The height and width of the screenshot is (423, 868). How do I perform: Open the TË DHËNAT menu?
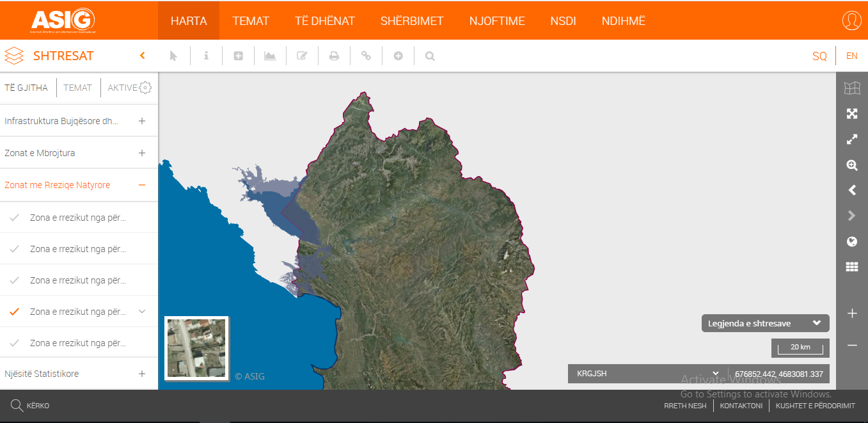click(325, 20)
